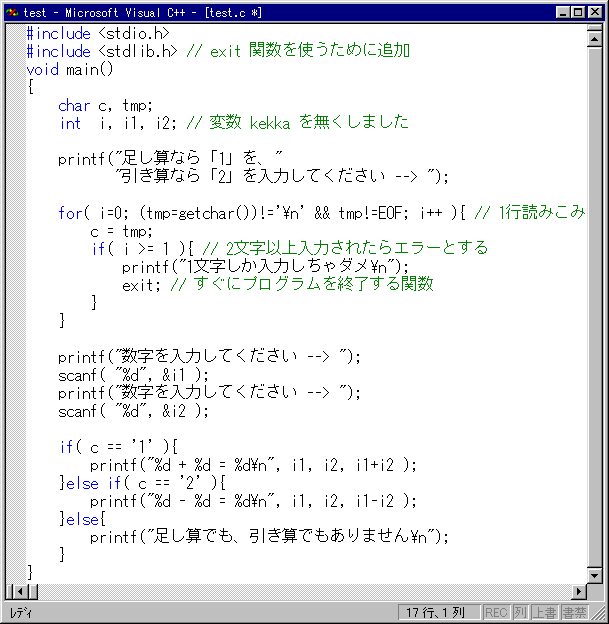This screenshot has height=624, width=609.
Task: Click comment 'すぐにプログラムを終了する関数'
Action: tap(314, 284)
